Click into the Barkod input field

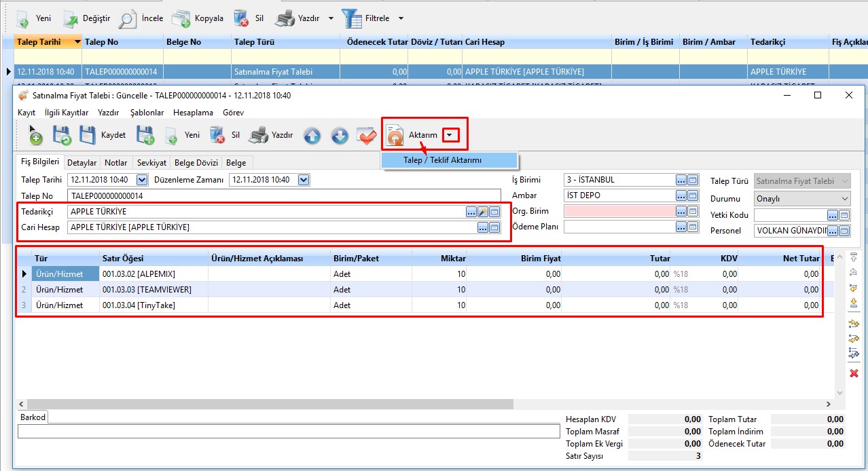[288, 432]
